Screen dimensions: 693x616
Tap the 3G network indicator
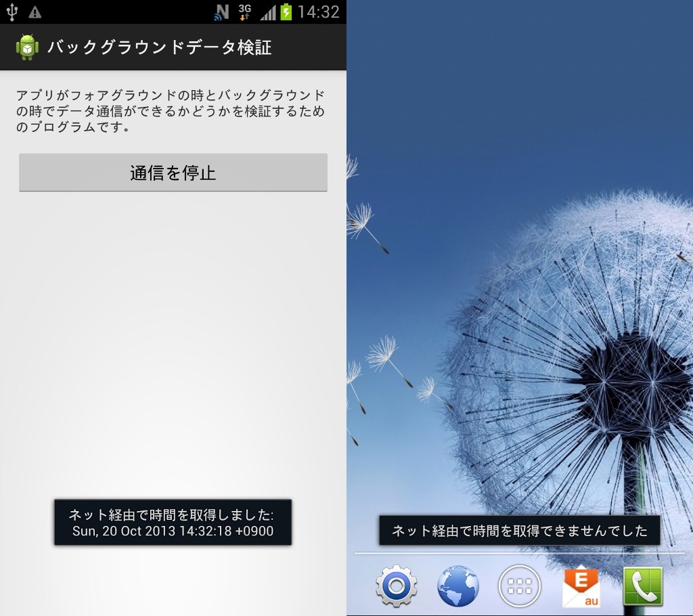(245, 11)
